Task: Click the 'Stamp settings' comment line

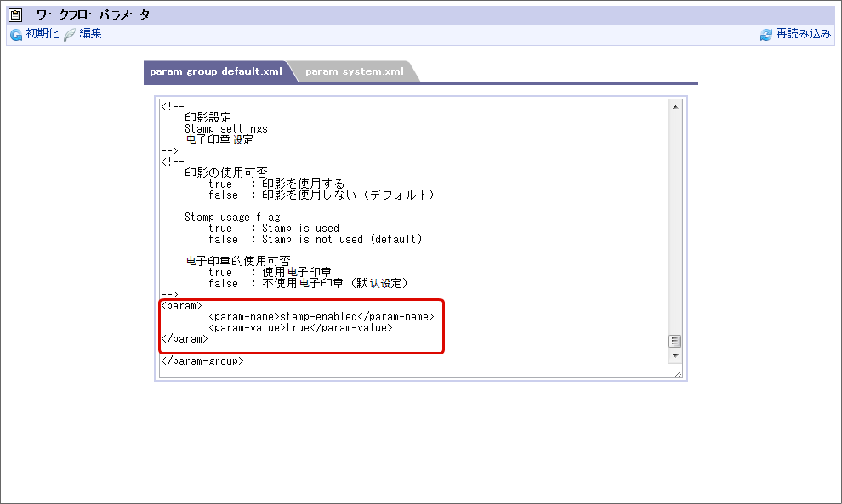Action: 226,129
